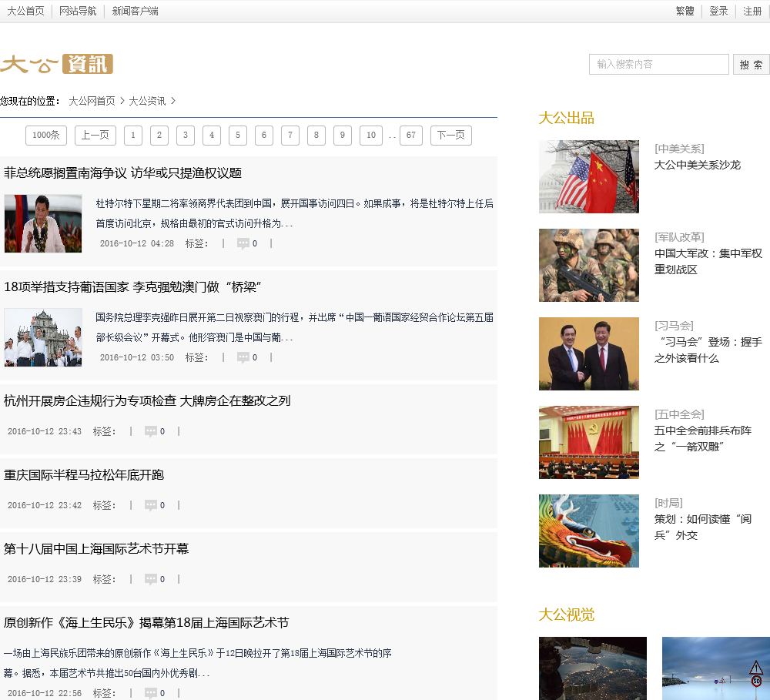This screenshot has height=700, width=770.
Task: Open 策划:如何读懂“阅兵”外交 link
Action: click(x=703, y=527)
